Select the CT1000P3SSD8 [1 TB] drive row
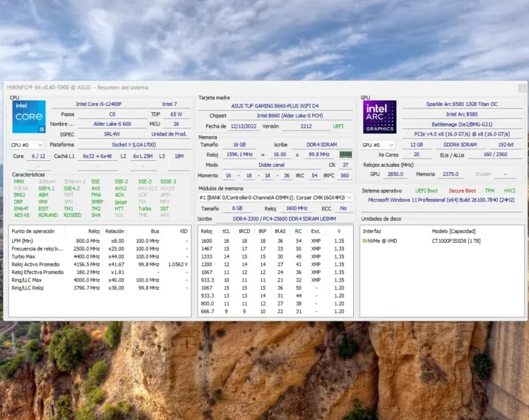The image size is (529, 420). (x=442, y=241)
